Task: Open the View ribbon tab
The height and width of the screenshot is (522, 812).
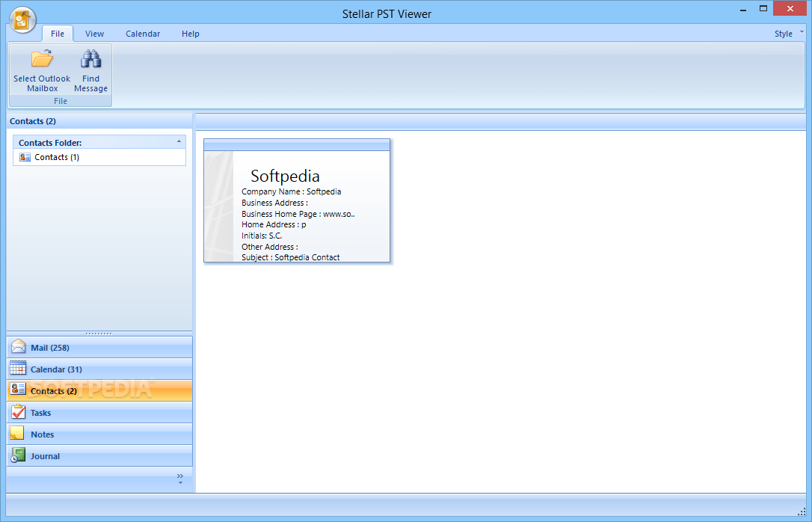Action: pos(95,34)
